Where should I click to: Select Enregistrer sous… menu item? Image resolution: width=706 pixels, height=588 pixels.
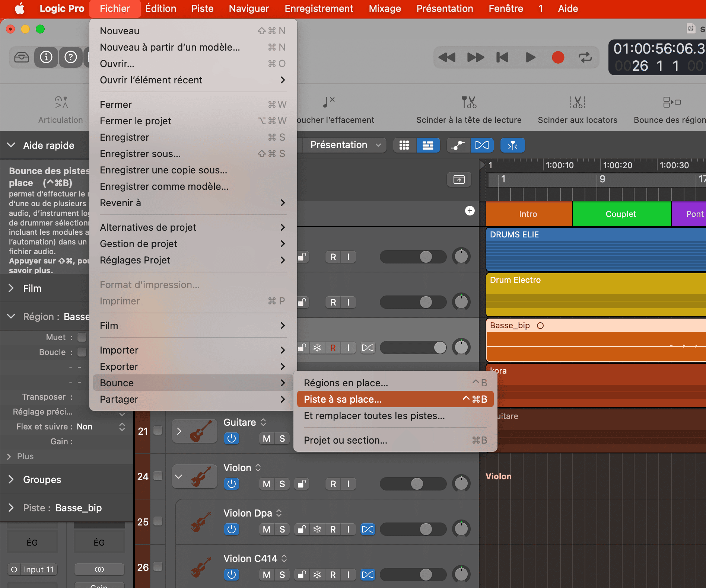(x=193, y=154)
